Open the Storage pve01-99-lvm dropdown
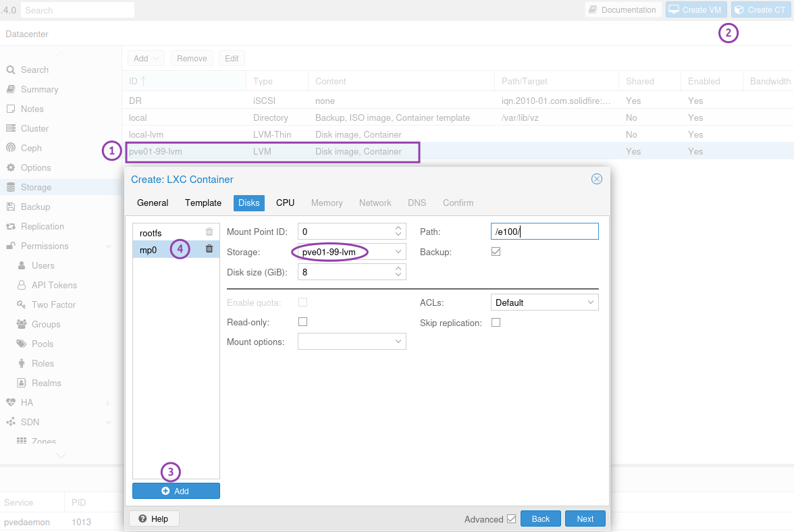794x532 pixels. (398, 252)
